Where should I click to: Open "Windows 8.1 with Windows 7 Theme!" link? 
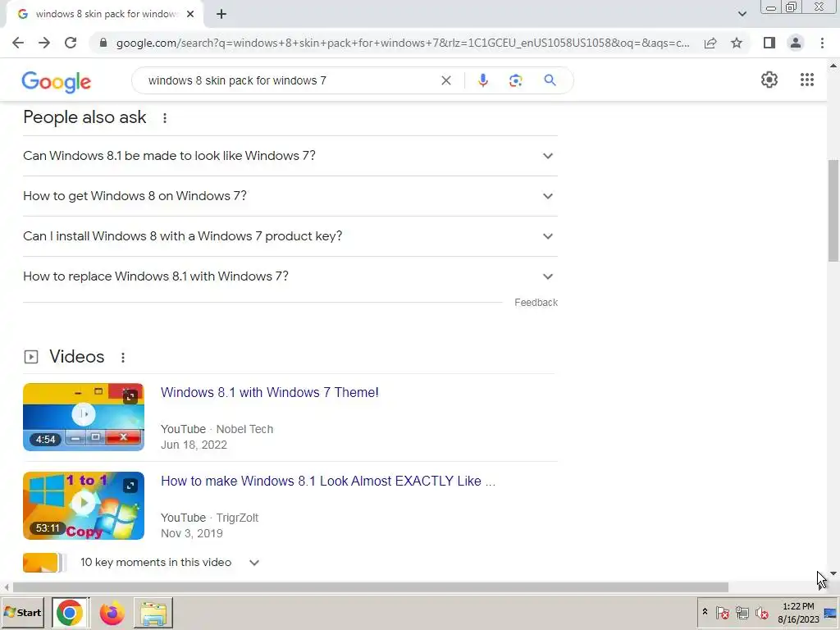point(269,392)
